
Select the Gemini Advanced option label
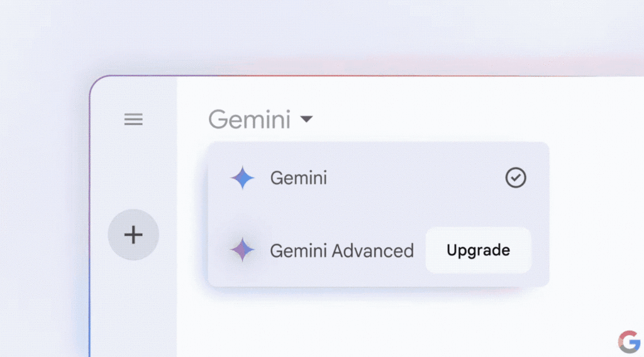[341, 251]
